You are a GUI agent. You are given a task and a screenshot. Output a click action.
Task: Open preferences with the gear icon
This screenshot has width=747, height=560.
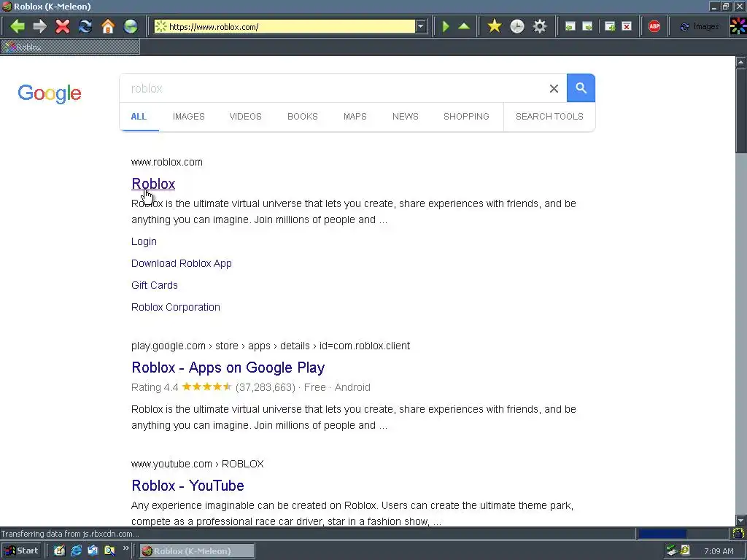pos(539,26)
